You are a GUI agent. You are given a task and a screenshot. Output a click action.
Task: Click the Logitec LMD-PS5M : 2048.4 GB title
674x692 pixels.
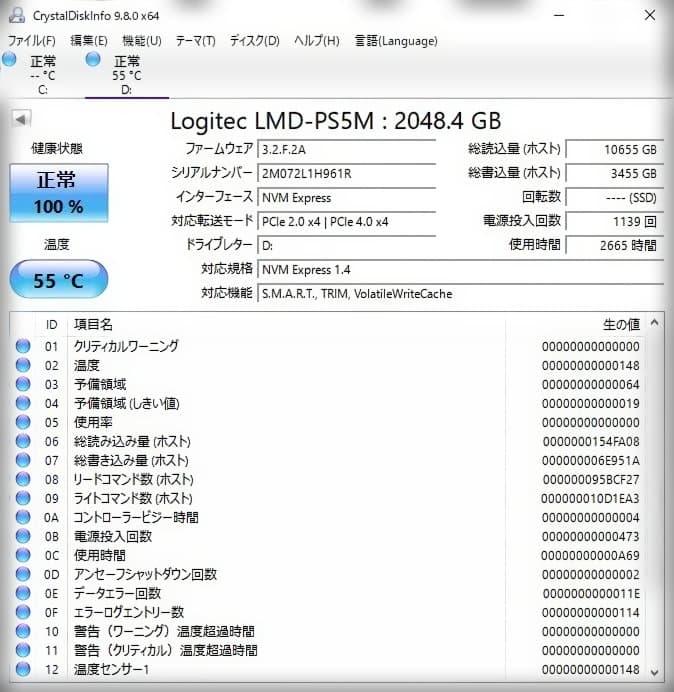tap(336, 121)
